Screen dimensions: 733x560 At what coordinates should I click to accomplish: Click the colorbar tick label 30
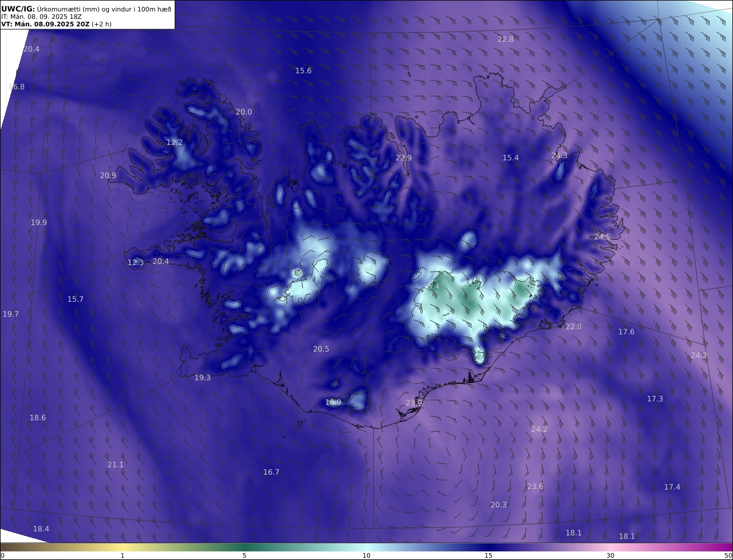click(x=610, y=555)
